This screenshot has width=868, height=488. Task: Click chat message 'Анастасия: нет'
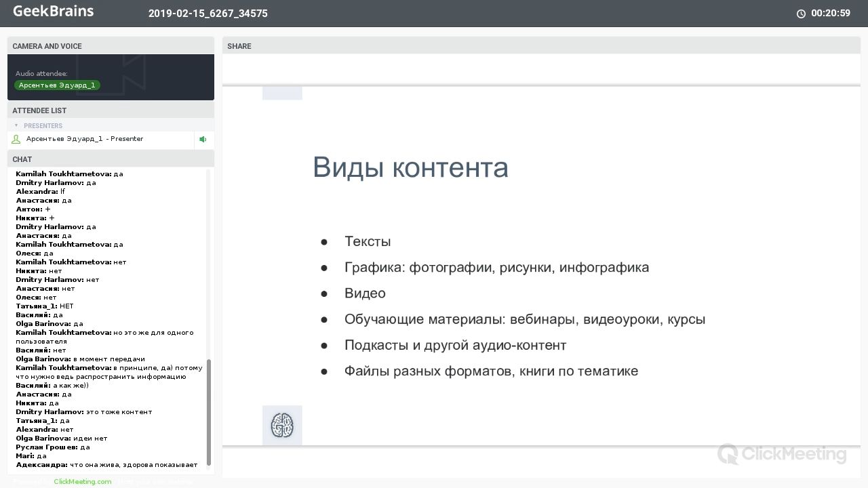point(45,289)
